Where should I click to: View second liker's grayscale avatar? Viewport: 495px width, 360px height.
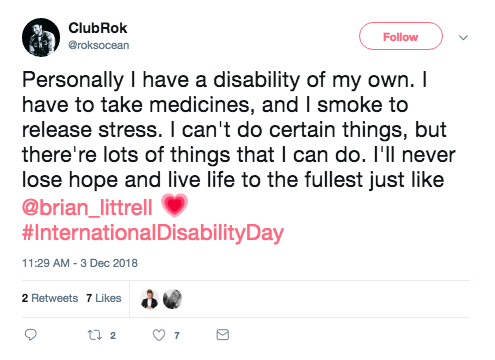coord(172,299)
